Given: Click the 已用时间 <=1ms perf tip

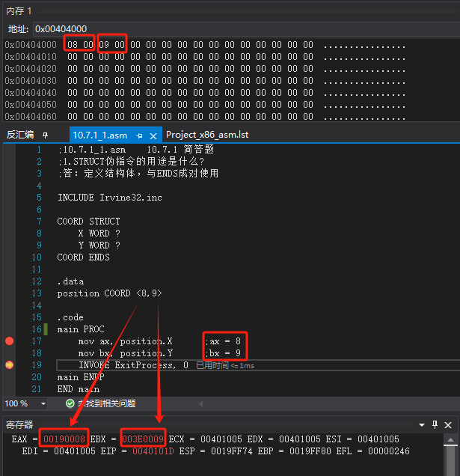Looking at the screenshot, I should point(225,365).
